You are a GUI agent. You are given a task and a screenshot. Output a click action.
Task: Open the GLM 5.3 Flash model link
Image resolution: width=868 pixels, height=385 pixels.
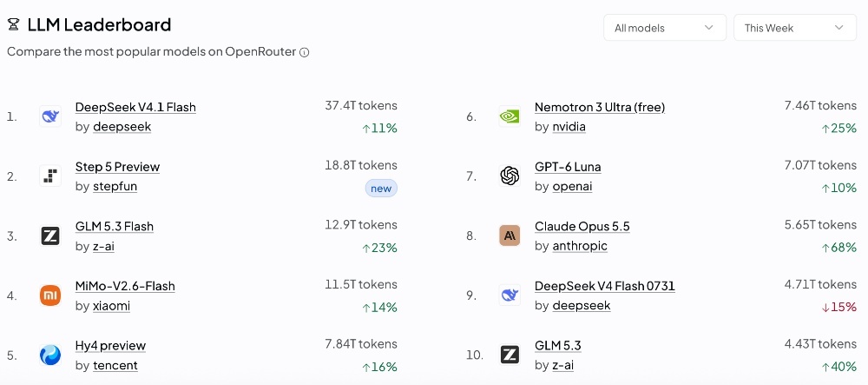[115, 227]
